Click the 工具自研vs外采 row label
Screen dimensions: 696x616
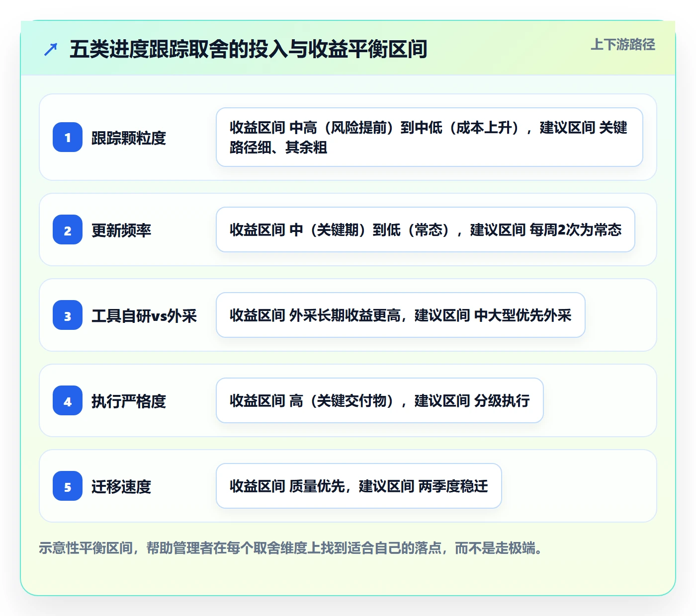pos(144,315)
